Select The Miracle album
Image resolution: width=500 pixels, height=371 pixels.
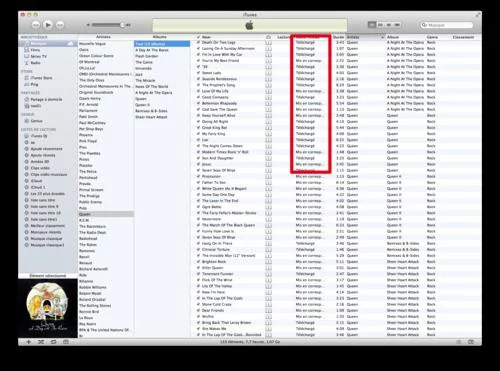[145, 80]
